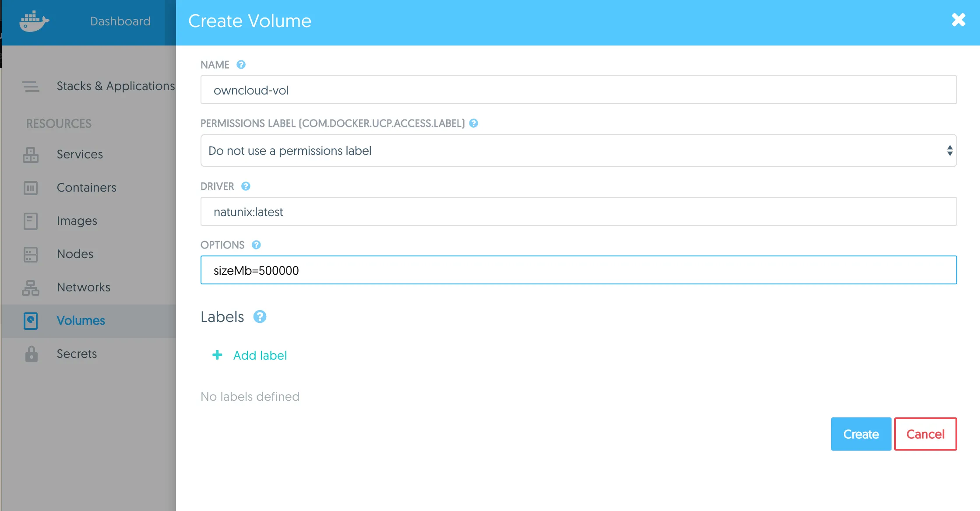The height and width of the screenshot is (511, 980).
Task: Click the "No labels defined" text
Action: click(250, 396)
